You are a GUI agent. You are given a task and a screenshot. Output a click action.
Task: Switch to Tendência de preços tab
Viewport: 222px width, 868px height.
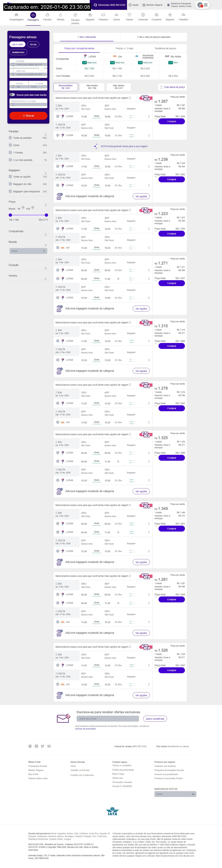point(165,49)
